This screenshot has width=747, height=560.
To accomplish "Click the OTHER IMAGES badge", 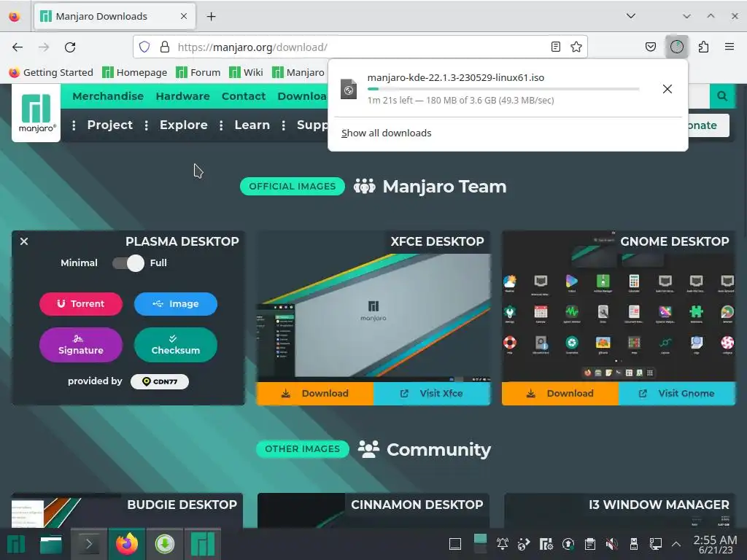I will point(303,449).
